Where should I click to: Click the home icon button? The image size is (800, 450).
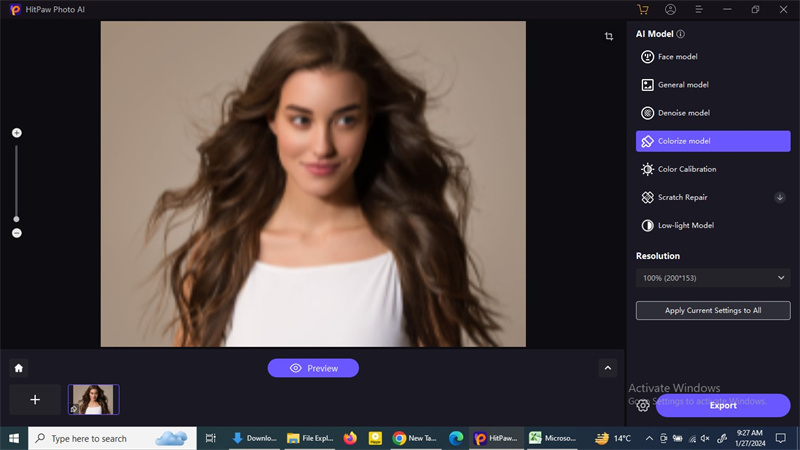[18, 368]
